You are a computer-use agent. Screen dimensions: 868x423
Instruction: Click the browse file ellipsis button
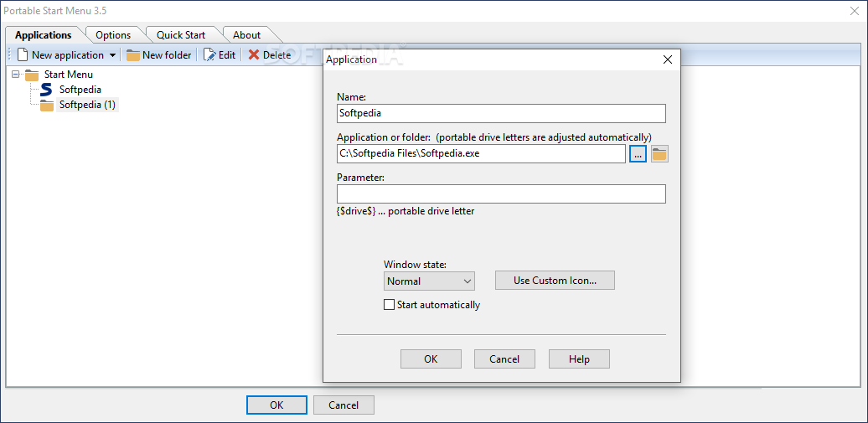click(x=638, y=154)
